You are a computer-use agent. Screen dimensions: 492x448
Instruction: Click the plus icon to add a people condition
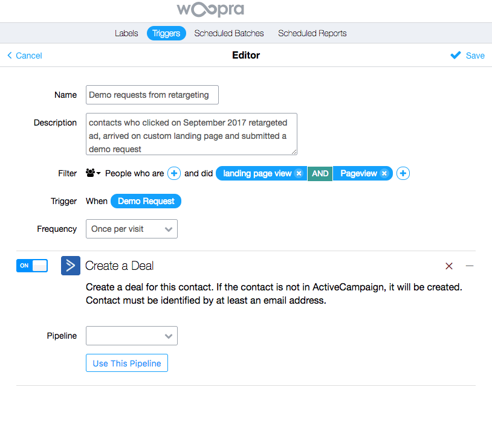click(174, 173)
